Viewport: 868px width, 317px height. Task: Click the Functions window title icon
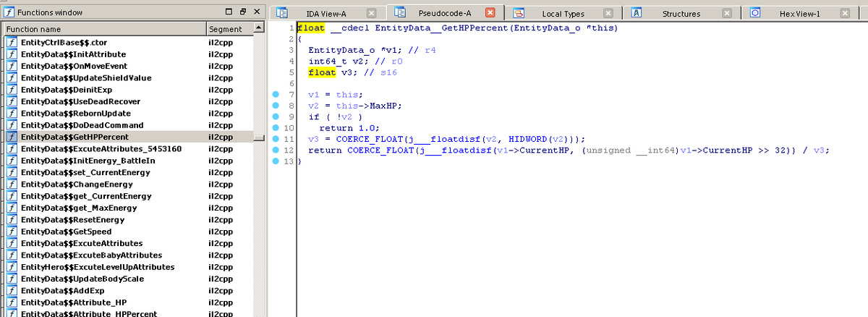(9, 12)
